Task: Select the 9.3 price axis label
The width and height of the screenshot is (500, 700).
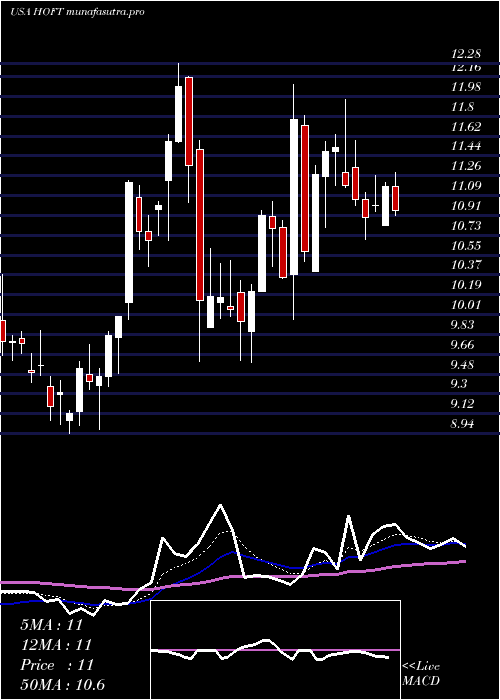Action: pyautogui.click(x=459, y=384)
